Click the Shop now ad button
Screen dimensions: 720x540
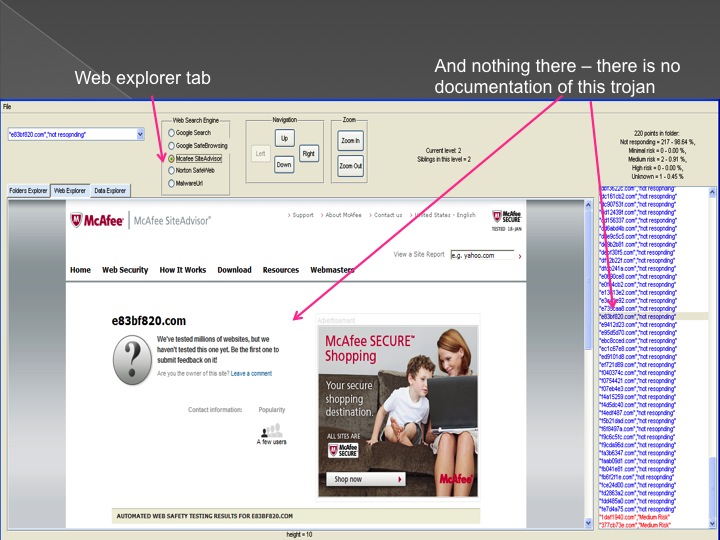coord(366,479)
